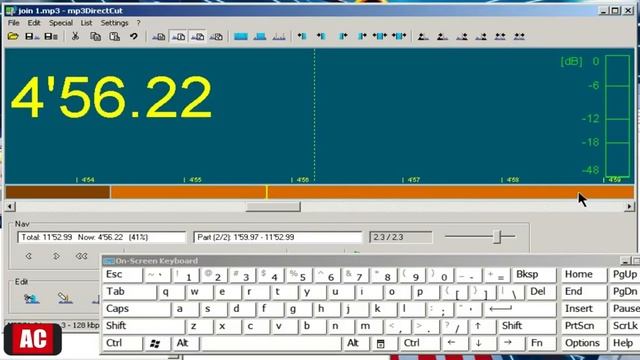Click the Cut scissors icon in toolbar
The height and width of the screenshot is (360, 640).
click(75, 36)
